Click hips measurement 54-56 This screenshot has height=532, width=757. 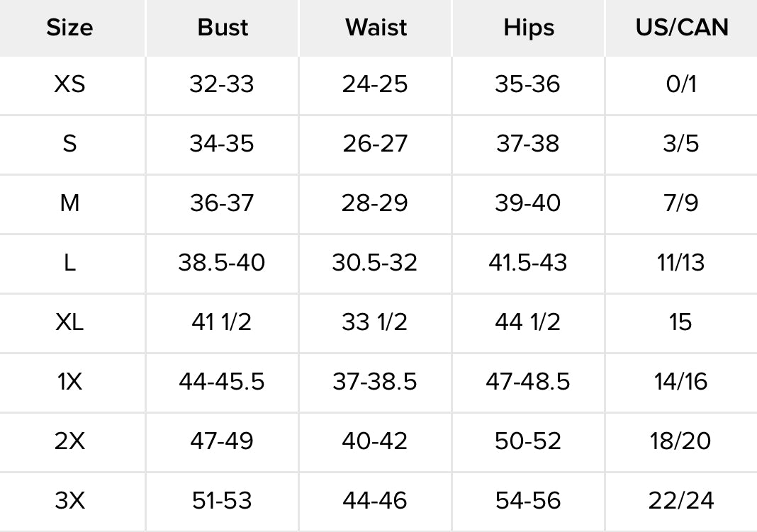click(x=528, y=501)
